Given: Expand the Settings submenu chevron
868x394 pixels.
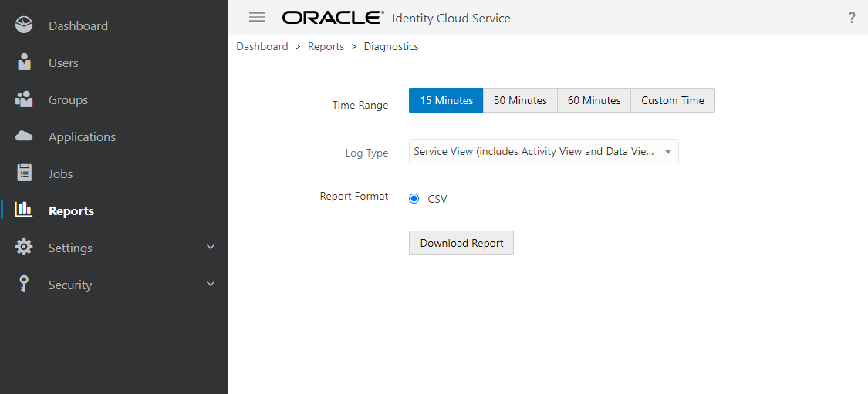Looking at the screenshot, I should 211,248.
